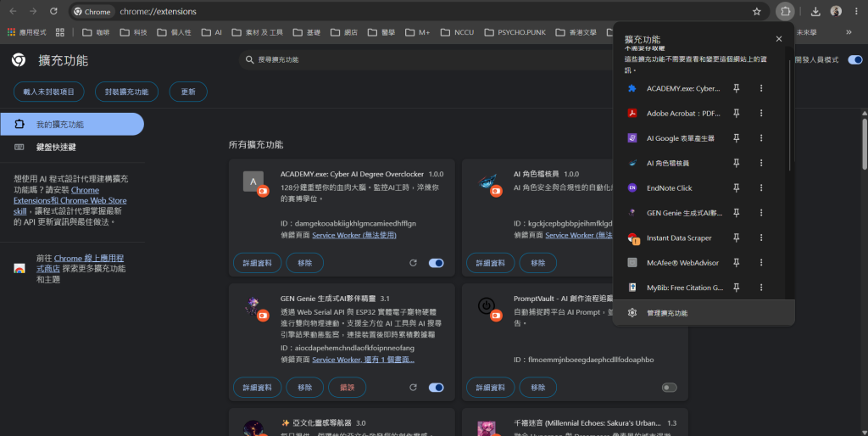Open more options for AI Google 表單產生器

pyautogui.click(x=761, y=138)
